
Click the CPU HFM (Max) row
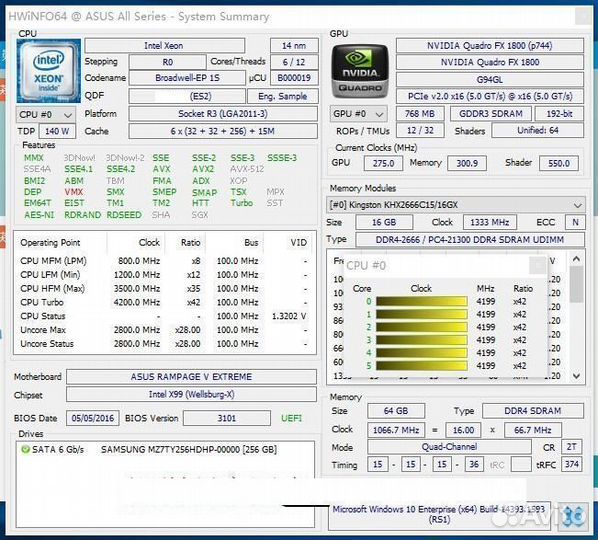coord(164,289)
